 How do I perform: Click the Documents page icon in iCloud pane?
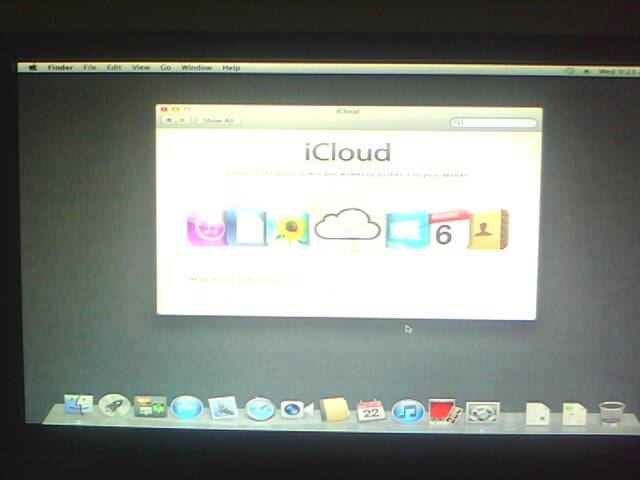point(246,229)
